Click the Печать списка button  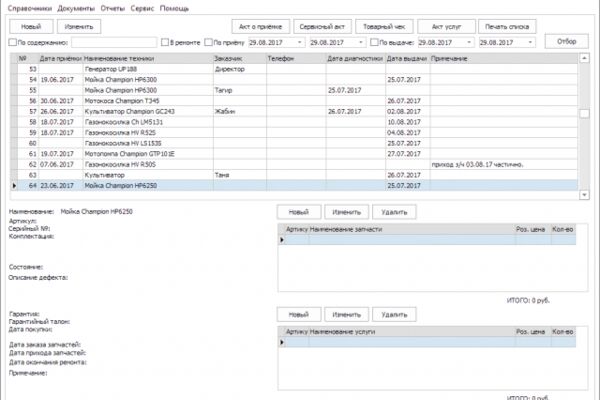tap(507, 26)
